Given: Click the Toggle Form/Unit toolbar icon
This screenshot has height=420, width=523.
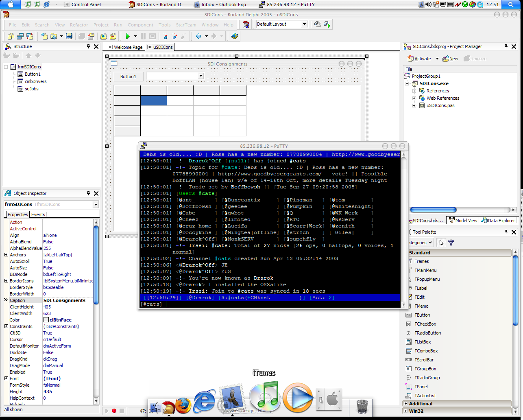Looking at the screenshot, I should (30, 36).
